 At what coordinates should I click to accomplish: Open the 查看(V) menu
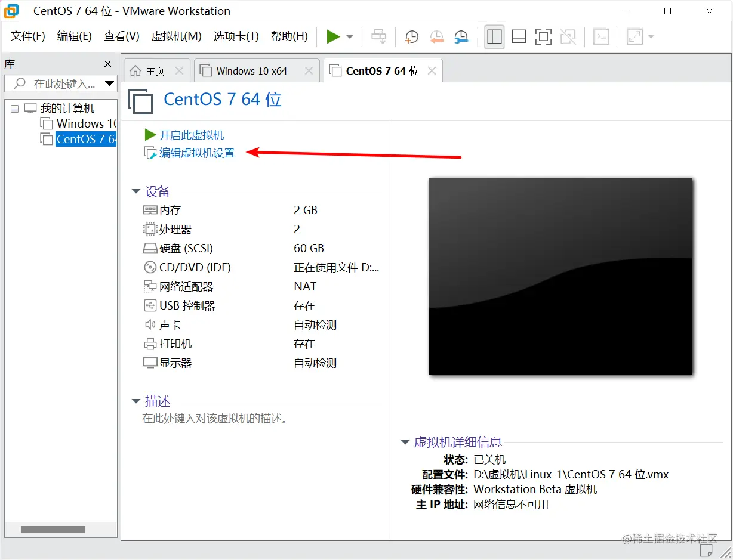(x=122, y=36)
